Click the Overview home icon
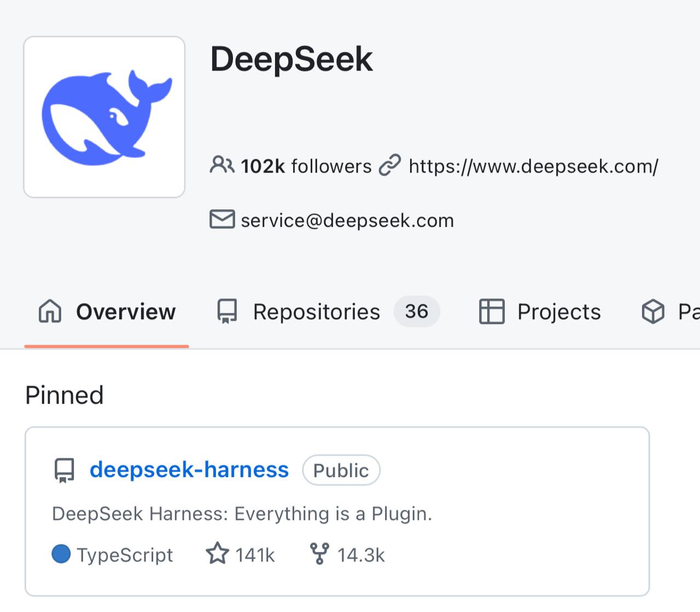700x612 pixels. [x=50, y=311]
